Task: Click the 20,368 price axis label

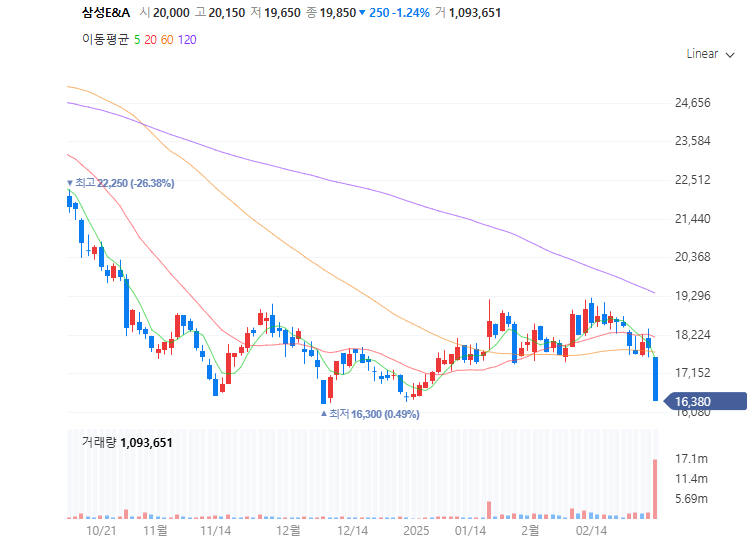Action: point(692,257)
